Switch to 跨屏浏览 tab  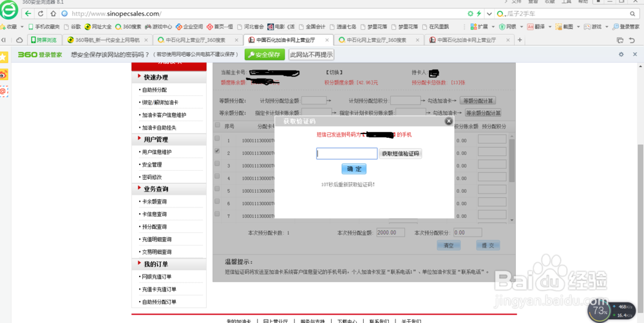point(44,40)
